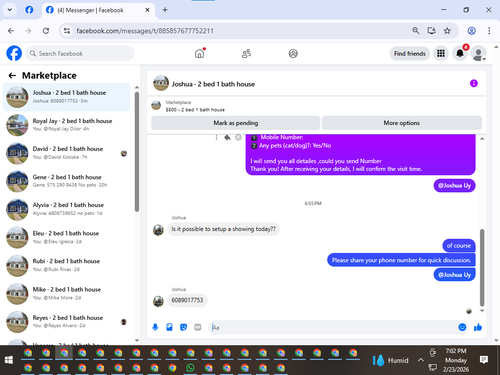Open Chrome three-dot menu

coord(489,31)
